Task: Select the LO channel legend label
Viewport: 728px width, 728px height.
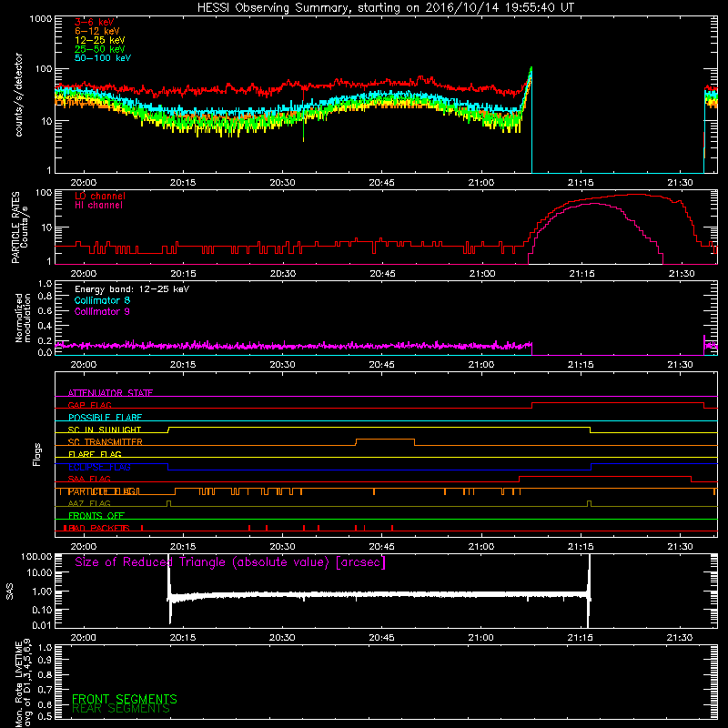Action: 100,196
